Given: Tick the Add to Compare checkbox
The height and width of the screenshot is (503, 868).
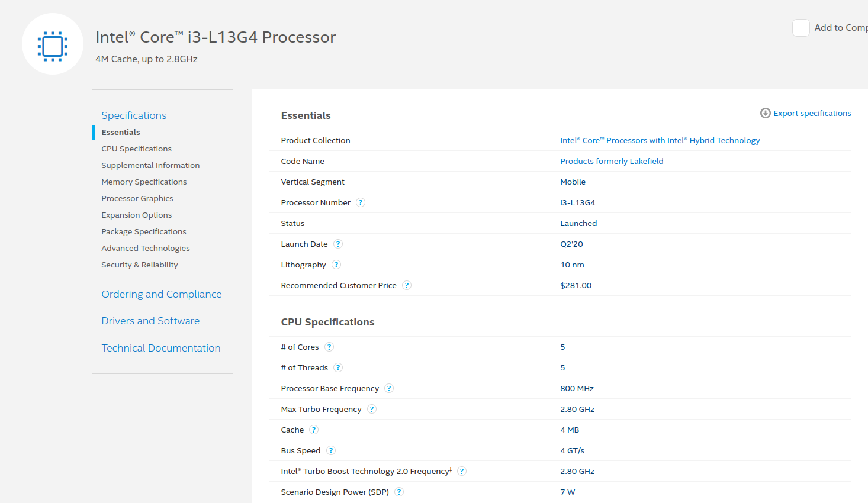Looking at the screenshot, I should [801, 28].
